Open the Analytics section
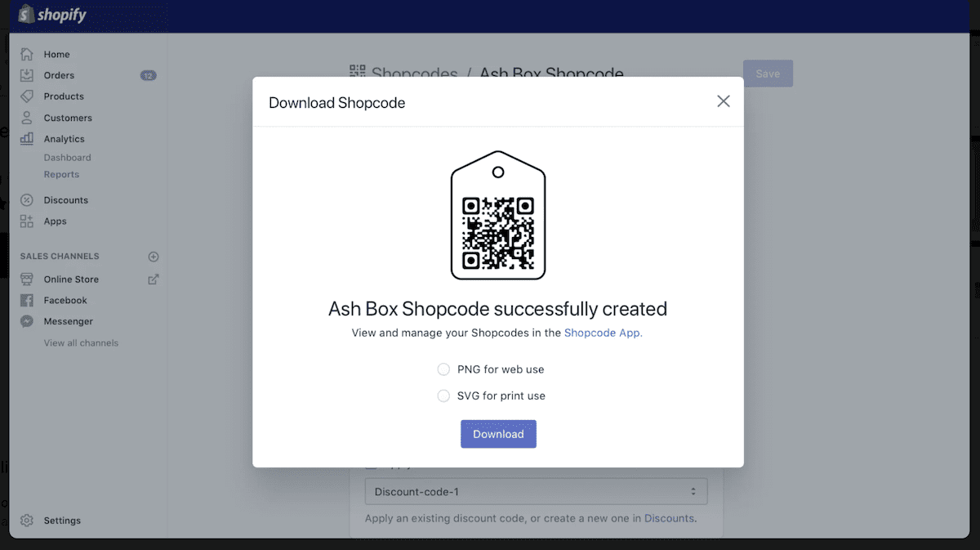The height and width of the screenshot is (550, 980). pos(63,138)
